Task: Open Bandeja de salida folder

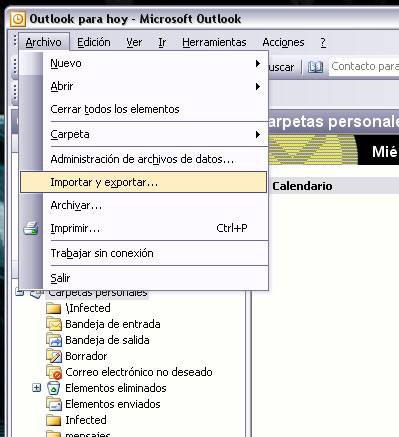Action: click(x=107, y=340)
